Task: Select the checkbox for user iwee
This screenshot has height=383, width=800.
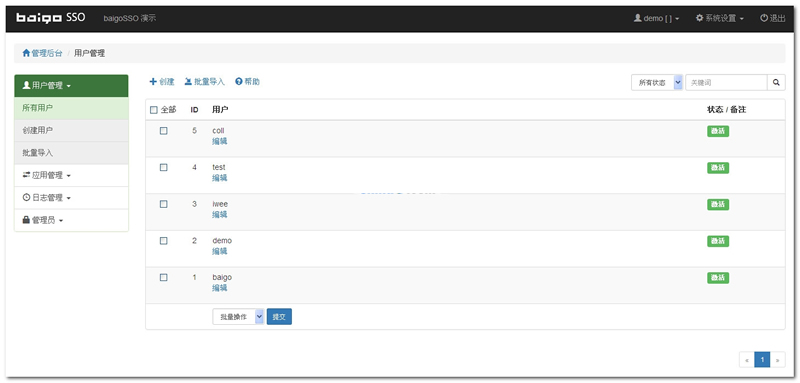Action: [x=163, y=204]
